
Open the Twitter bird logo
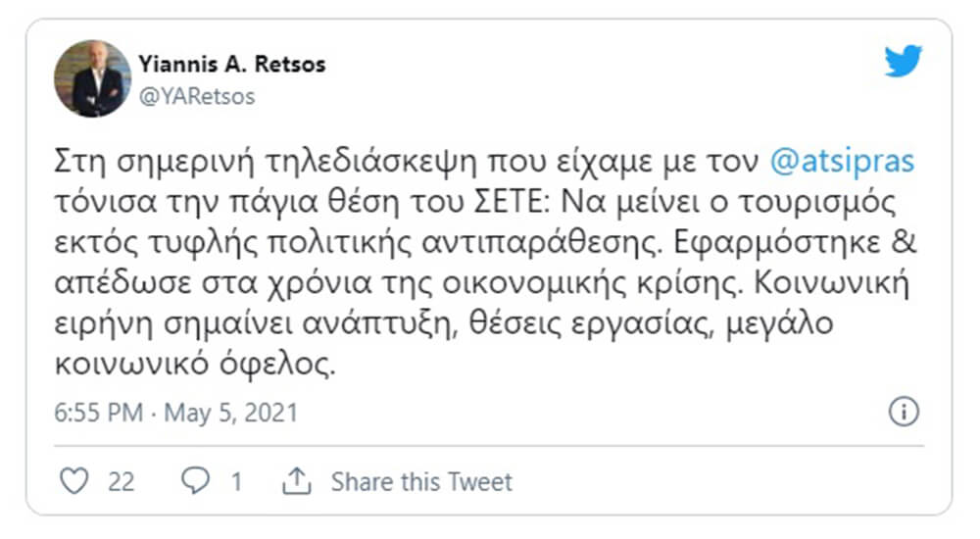point(904,61)
